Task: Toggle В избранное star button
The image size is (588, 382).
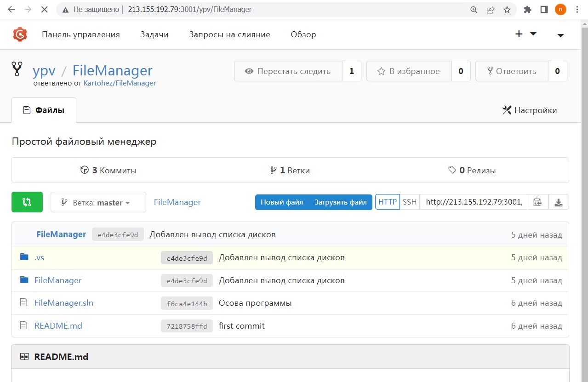Action: [409, 71]
